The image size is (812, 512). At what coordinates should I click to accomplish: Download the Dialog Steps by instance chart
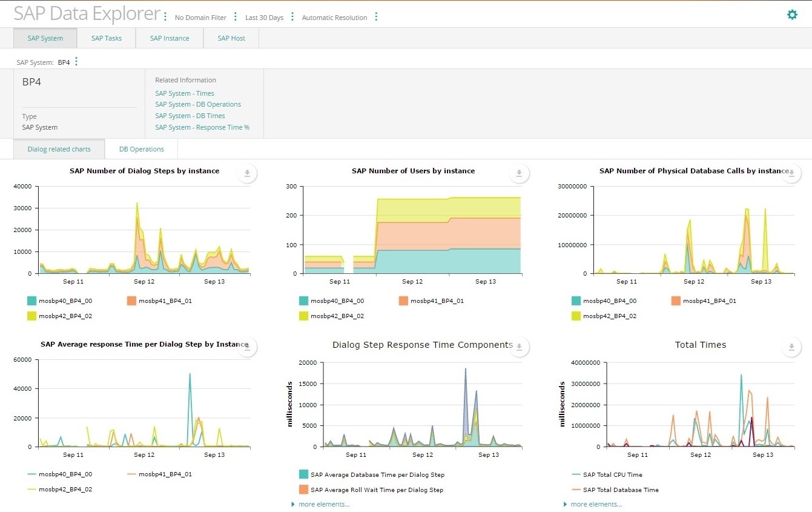[247, 173]
